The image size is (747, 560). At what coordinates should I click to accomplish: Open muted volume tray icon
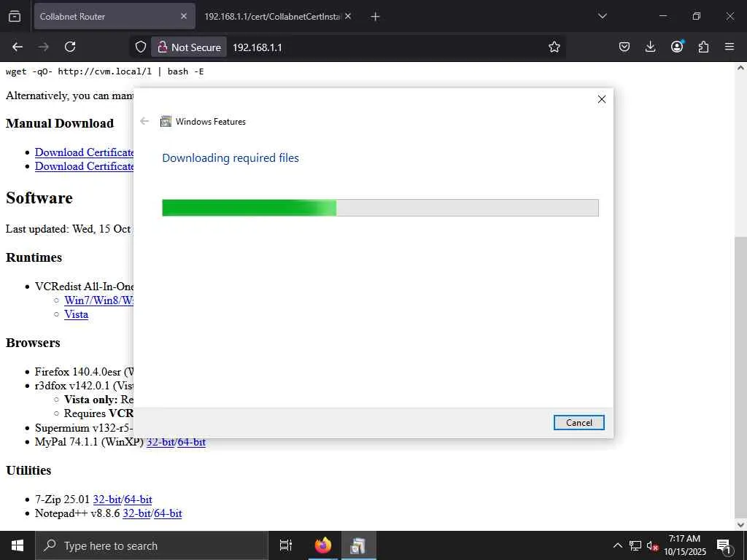[x=653, y=545]
